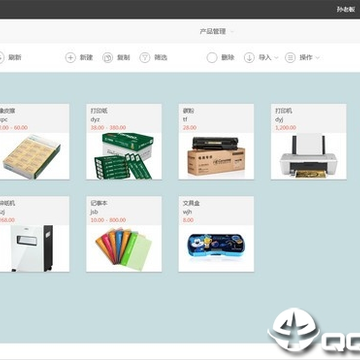This screenshot has height=360, width=360.
Task: Open the 记事本 notebooks image
Action: click(124, 248)
